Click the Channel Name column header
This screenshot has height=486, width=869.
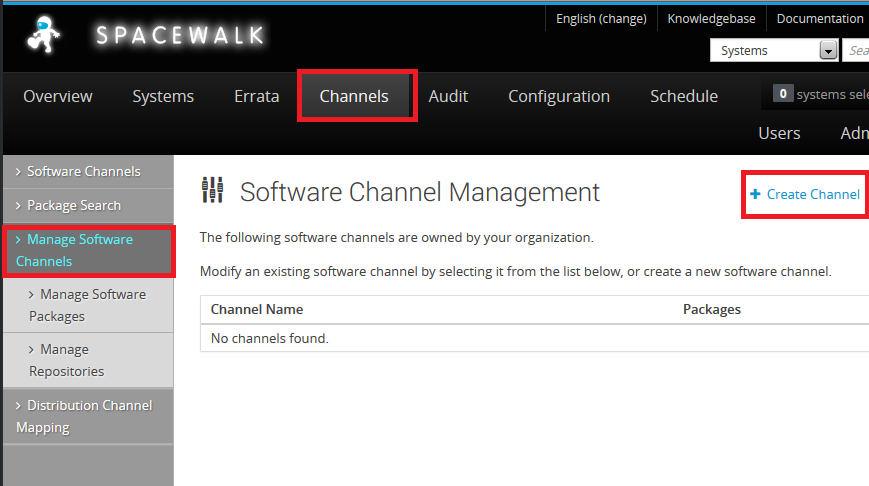pos(257,309)
